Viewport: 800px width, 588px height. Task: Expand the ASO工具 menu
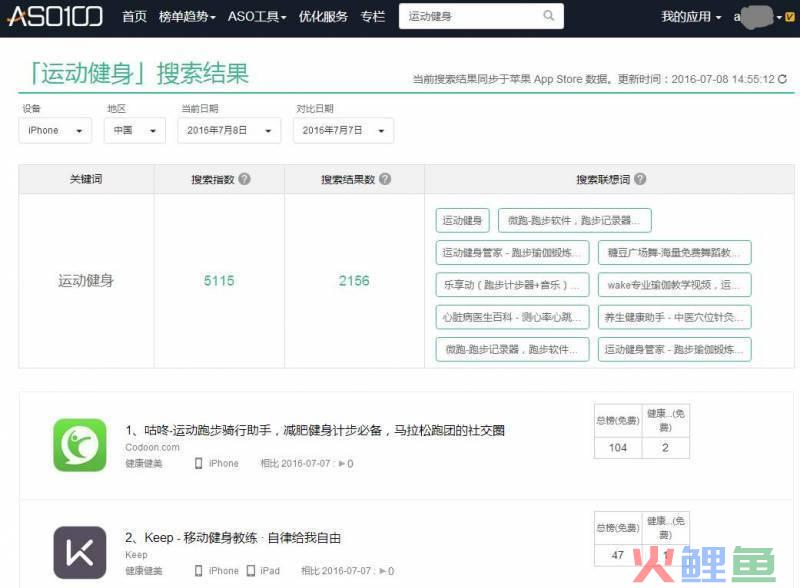257,17
